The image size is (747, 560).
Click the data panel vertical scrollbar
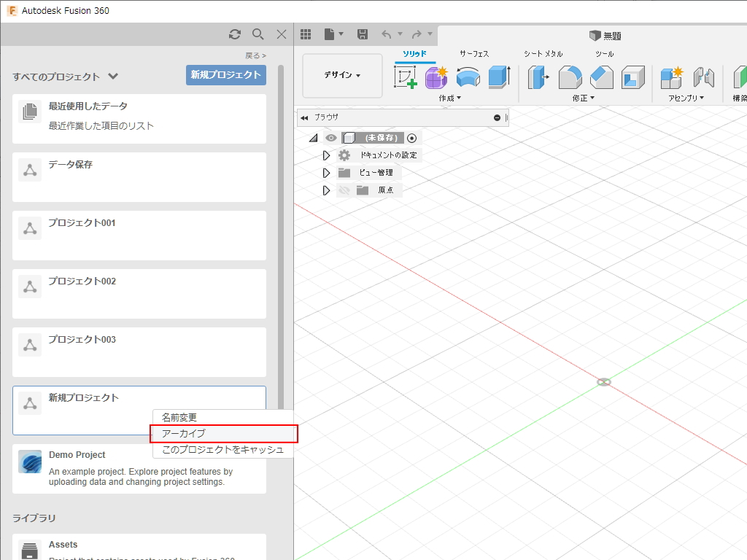coord(281,238)
